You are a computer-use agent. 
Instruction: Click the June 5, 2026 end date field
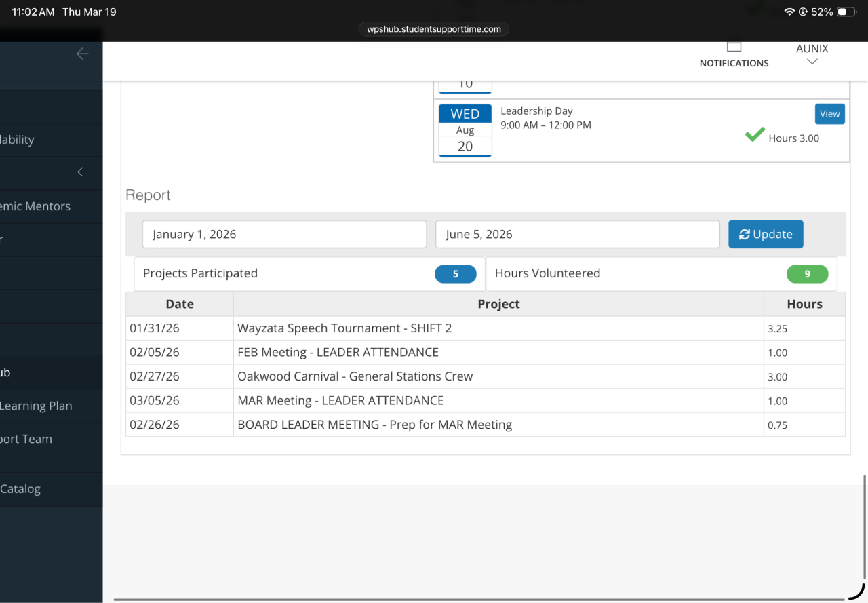(577, 235)
